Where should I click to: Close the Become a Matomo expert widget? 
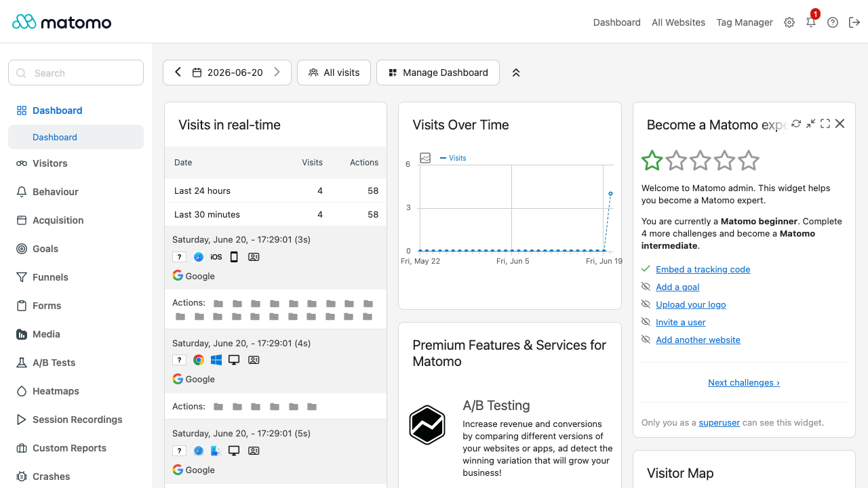pos(840,123)
